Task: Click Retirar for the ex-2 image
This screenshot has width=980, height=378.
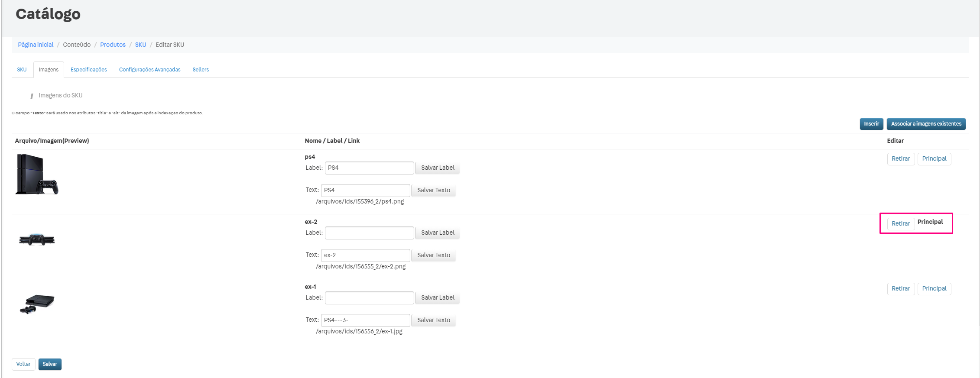Action: tap(900, 224)
